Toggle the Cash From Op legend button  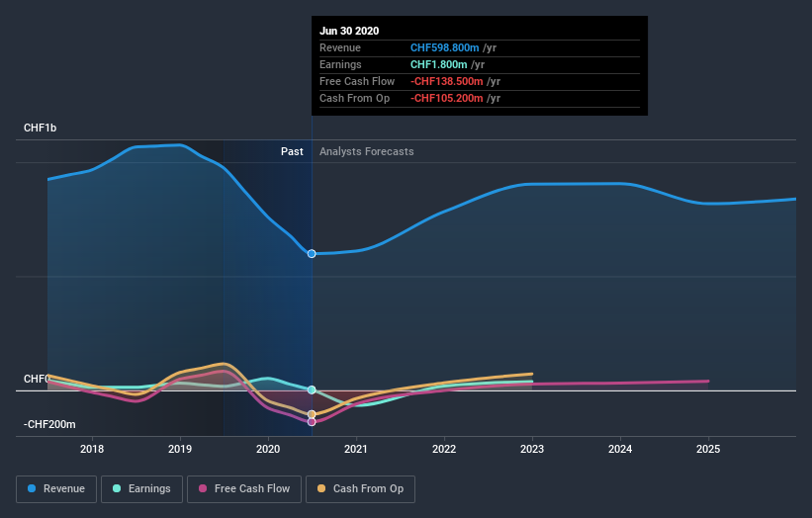click(360, 489)
